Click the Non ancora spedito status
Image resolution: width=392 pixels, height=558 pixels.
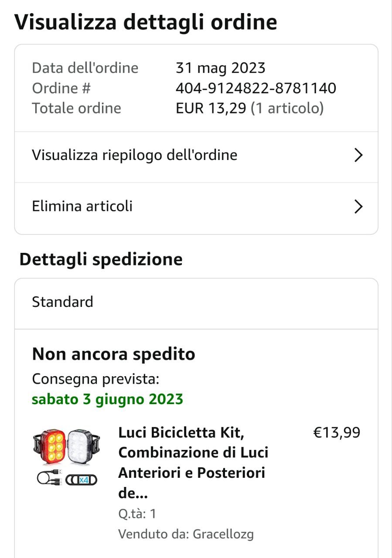113,354
